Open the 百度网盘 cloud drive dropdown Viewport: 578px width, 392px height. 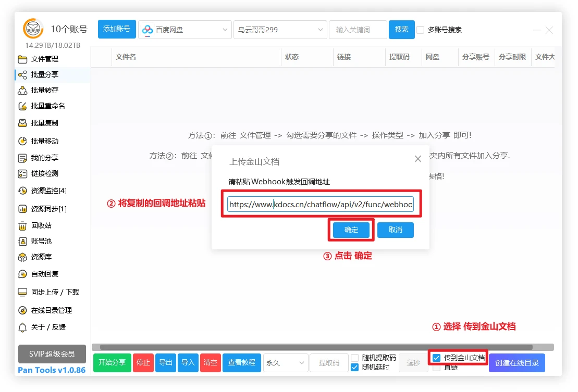[x=185, y=30]
